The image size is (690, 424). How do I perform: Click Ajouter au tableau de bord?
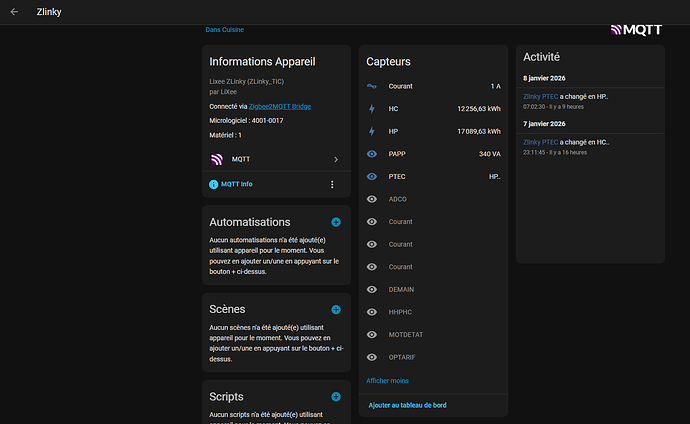click(409, 405)
